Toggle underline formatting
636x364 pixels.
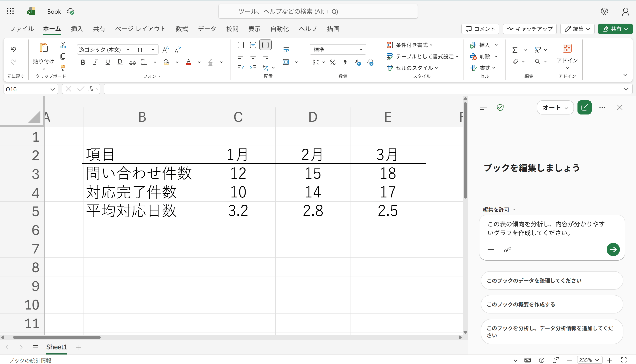click(x=108, y=62)
